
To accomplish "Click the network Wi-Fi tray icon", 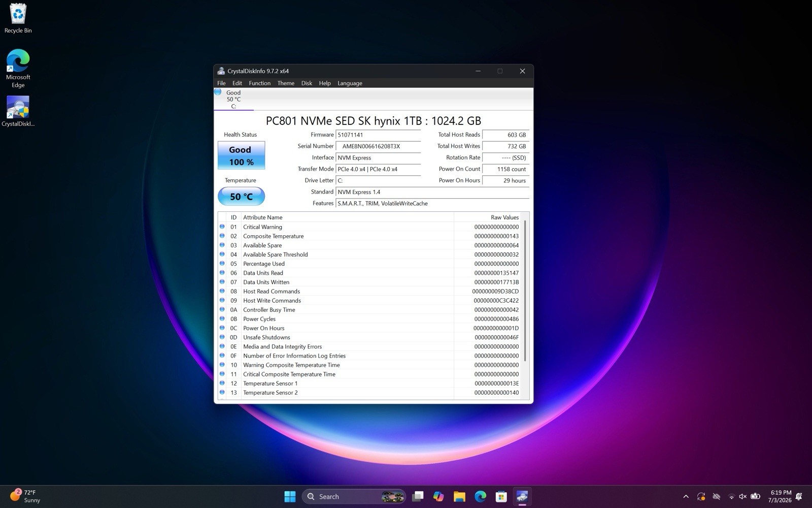I will (x=731, y=496).
